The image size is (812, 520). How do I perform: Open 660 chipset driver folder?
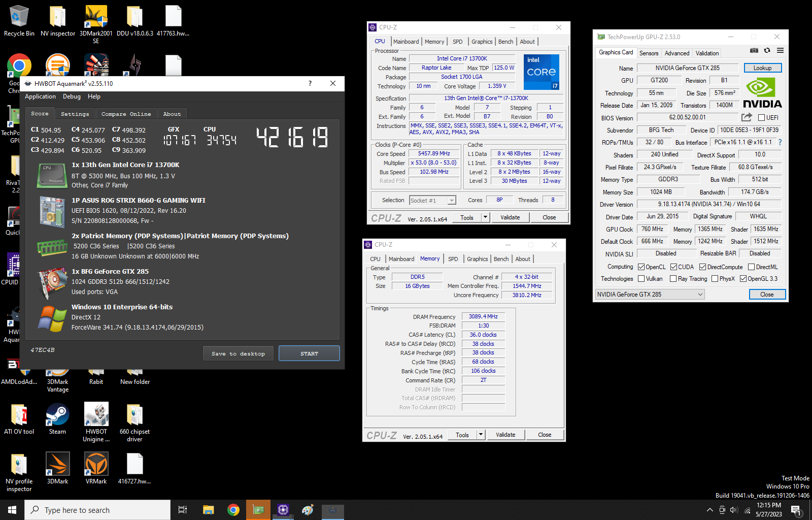pos(134,422)
